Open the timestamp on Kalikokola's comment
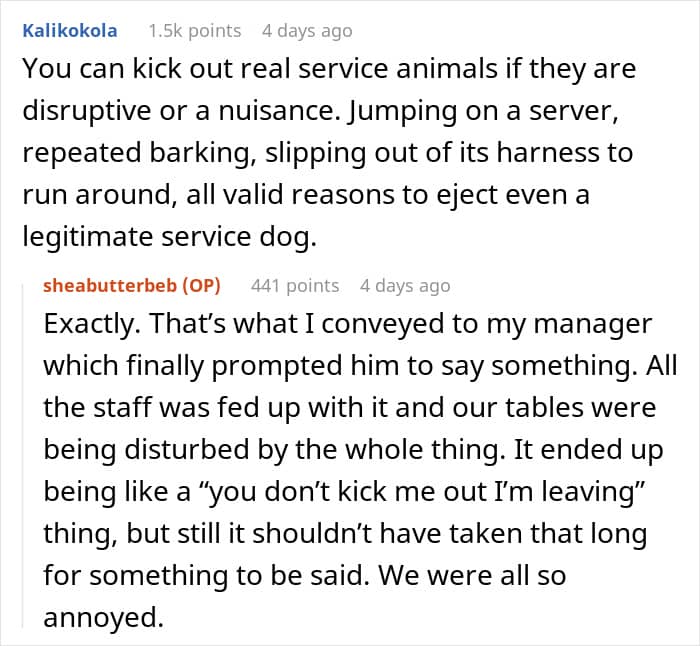Screen dimensions: 700x646 point(307,31)
